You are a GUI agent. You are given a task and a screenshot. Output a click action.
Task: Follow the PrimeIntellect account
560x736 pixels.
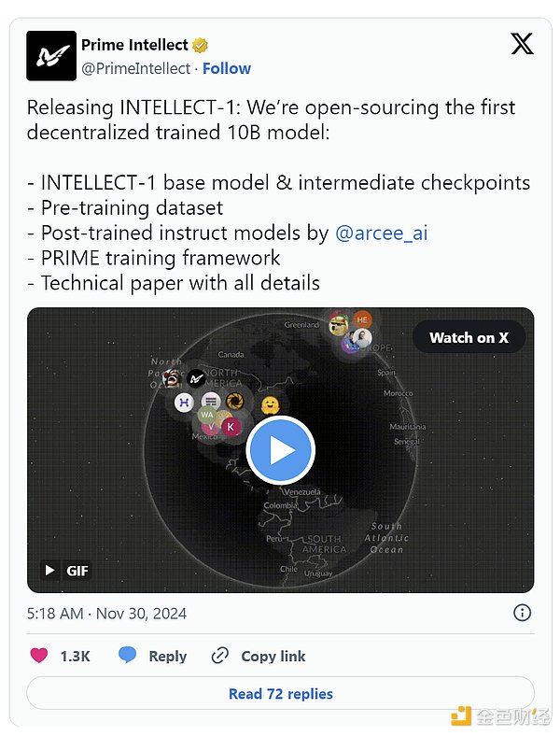tap(227, 68)
